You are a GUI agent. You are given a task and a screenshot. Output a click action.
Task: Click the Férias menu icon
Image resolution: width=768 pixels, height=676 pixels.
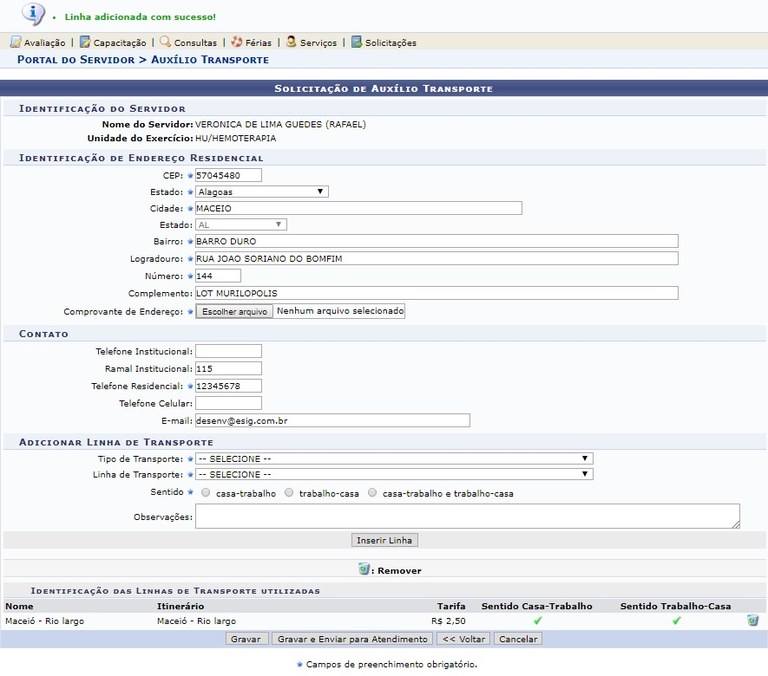(236, 42)
